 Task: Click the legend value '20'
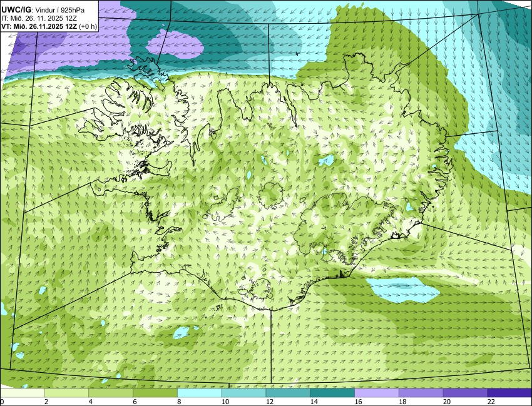tap(447, 402)
